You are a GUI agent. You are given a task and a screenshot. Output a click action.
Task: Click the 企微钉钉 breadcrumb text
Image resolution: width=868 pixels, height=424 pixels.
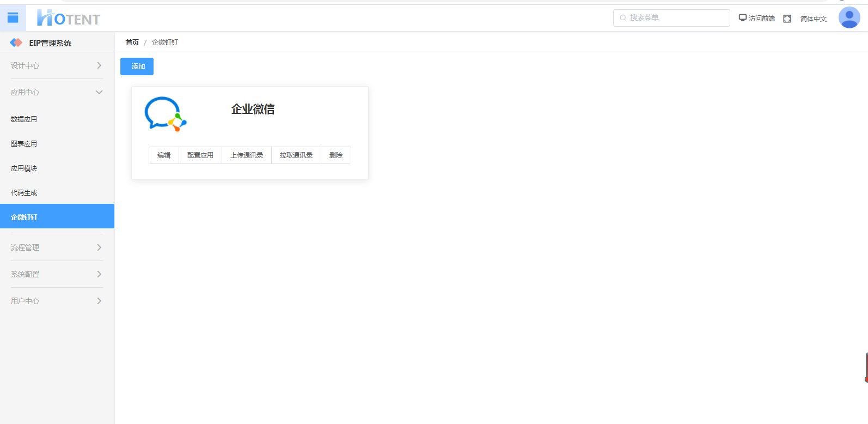coord(165,43)
